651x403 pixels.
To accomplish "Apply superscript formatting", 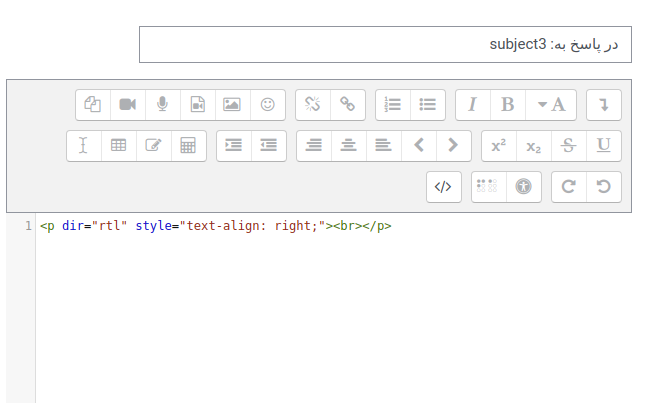I will tap(499, 146).
